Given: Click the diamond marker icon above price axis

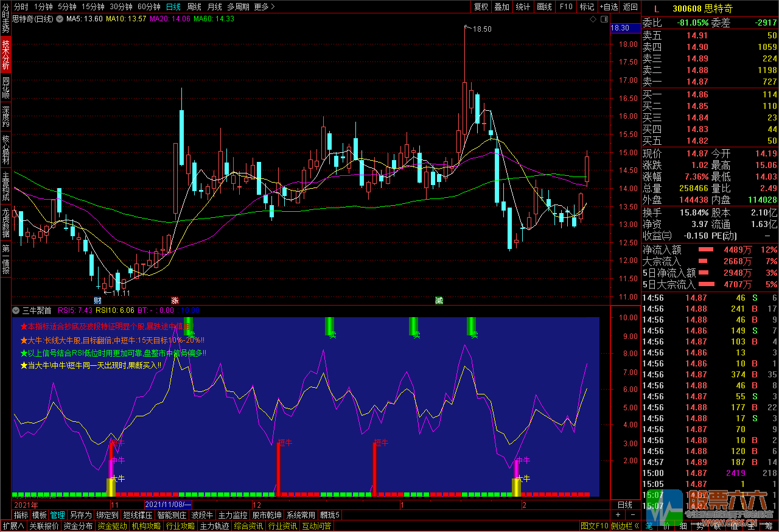Looking at the screenshot, I should pyautogui.click(x=593, y=19).
